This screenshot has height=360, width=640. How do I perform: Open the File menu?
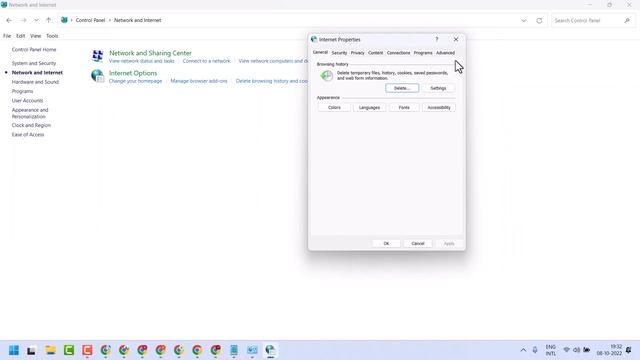pyautogui.click(x=7, y=36)
